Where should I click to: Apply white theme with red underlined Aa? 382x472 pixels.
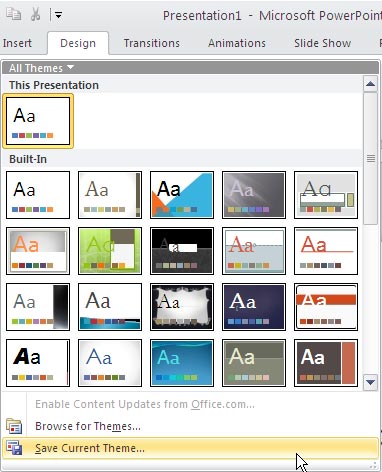[326, 251]
